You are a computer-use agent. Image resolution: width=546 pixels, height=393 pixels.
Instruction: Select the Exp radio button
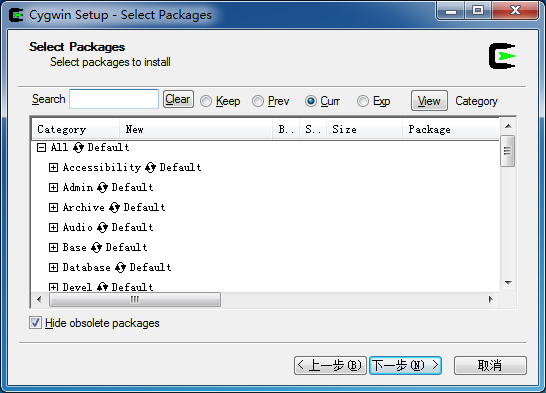363,101
